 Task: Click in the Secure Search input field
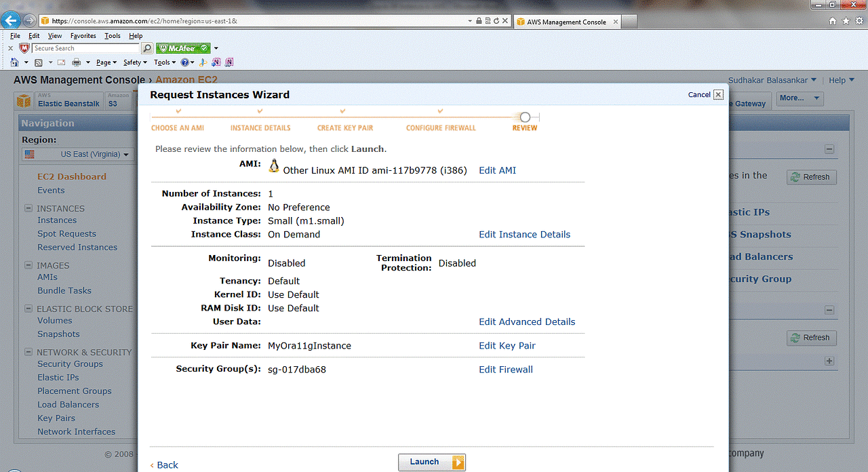point(86,48)
